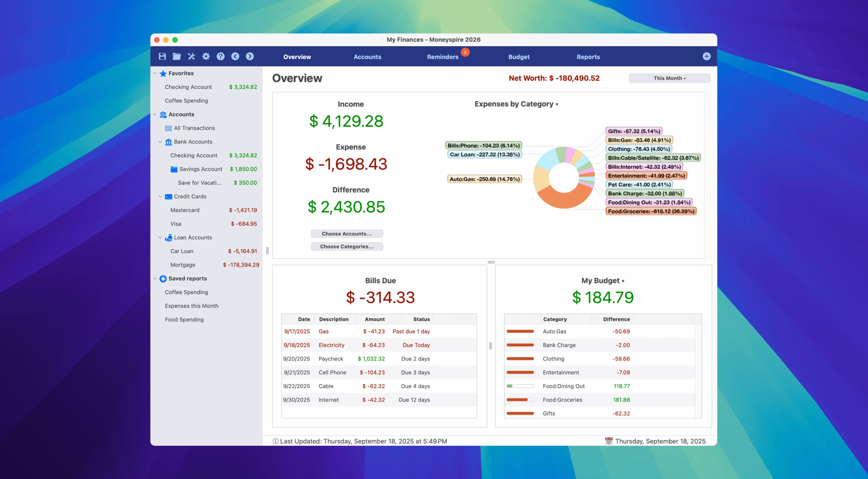Click the Save icon in the toolbar
The image size is (868, 479).
coord(162,56)
